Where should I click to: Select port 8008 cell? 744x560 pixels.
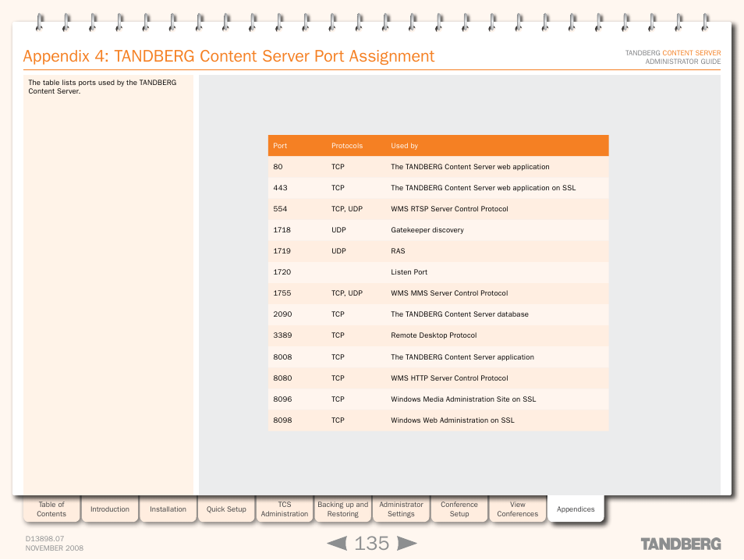[x=282, y=357]
